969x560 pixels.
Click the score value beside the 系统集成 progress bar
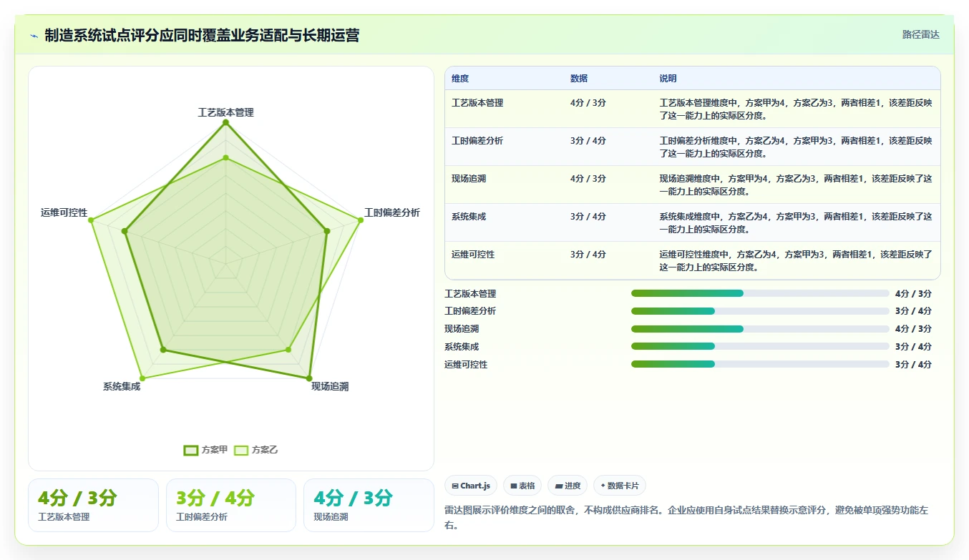[x=913, y=347]
